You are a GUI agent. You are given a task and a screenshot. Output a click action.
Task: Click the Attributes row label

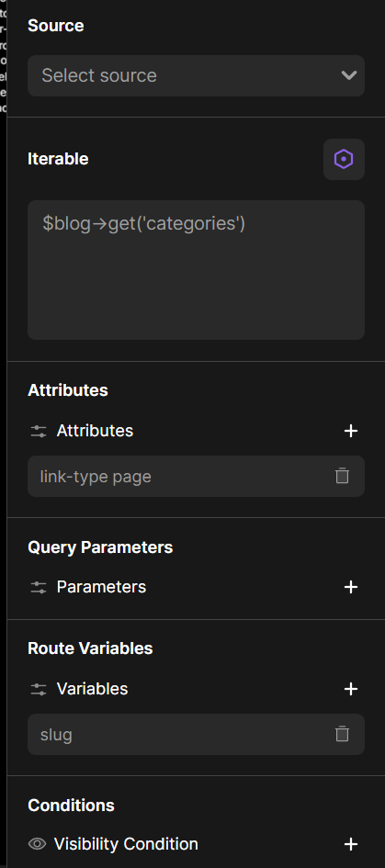click(95, 431)
